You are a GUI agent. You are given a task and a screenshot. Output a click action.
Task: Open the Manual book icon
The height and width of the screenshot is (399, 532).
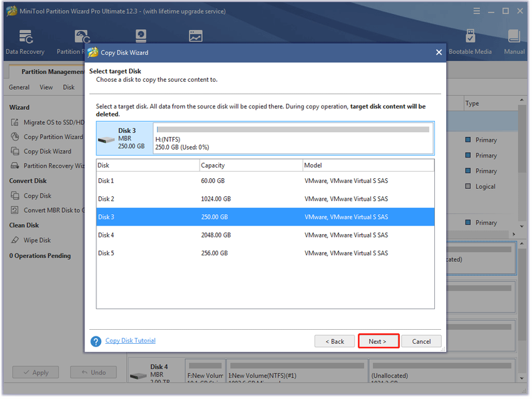514,36
